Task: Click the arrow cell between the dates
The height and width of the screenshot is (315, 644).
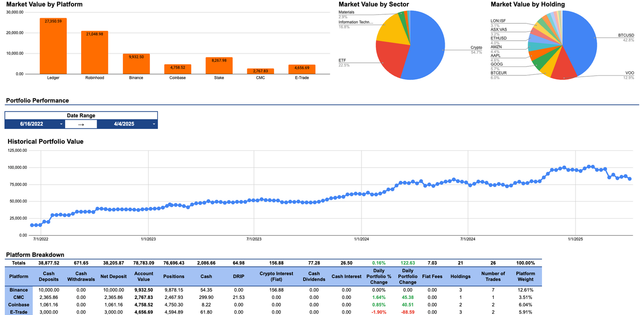Action: click(x=81, y=124)
